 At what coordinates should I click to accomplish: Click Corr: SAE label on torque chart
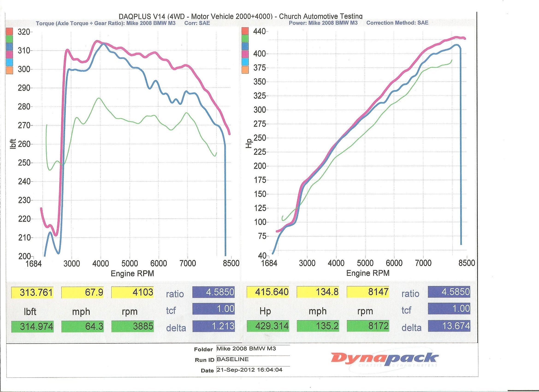197,23
